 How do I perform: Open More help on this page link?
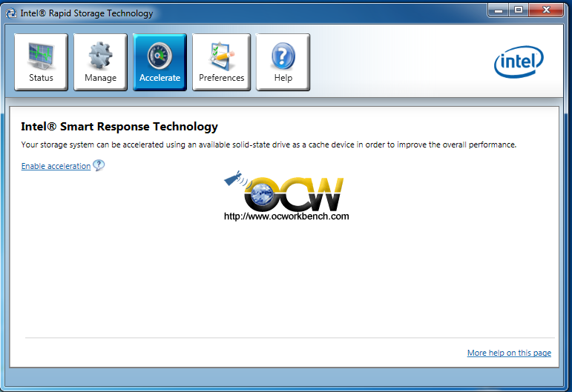click(x=509, y=353)
